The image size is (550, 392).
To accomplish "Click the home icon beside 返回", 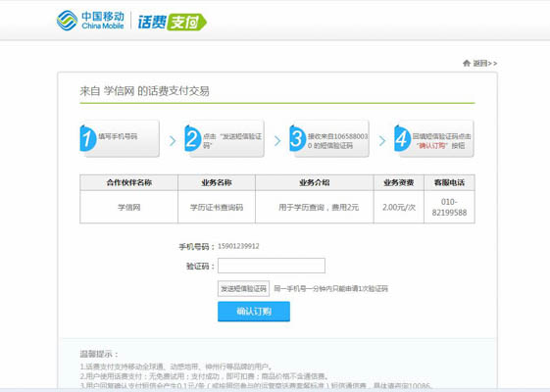I will click(x=467, y=63).
